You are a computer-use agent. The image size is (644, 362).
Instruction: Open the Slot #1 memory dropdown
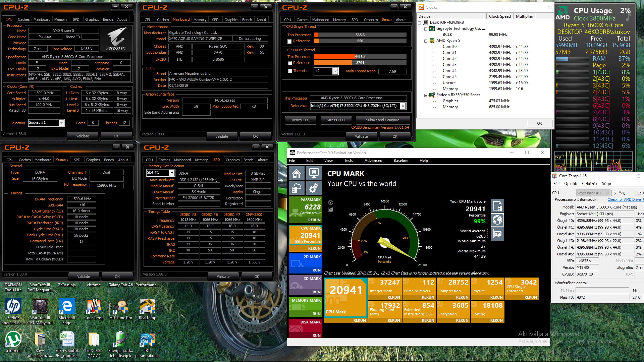(x=172, y=173)
